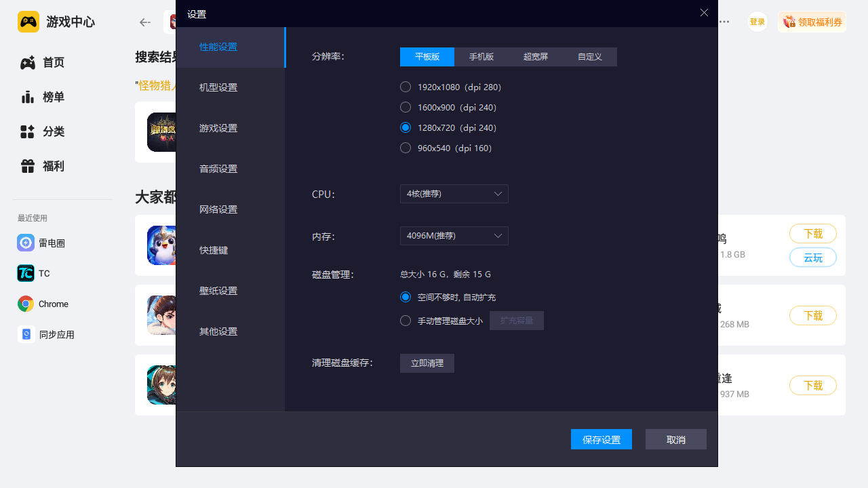Screen dimensions: 868x488
Task: Open the 榜单 rankings page
Action: (42, 97)
